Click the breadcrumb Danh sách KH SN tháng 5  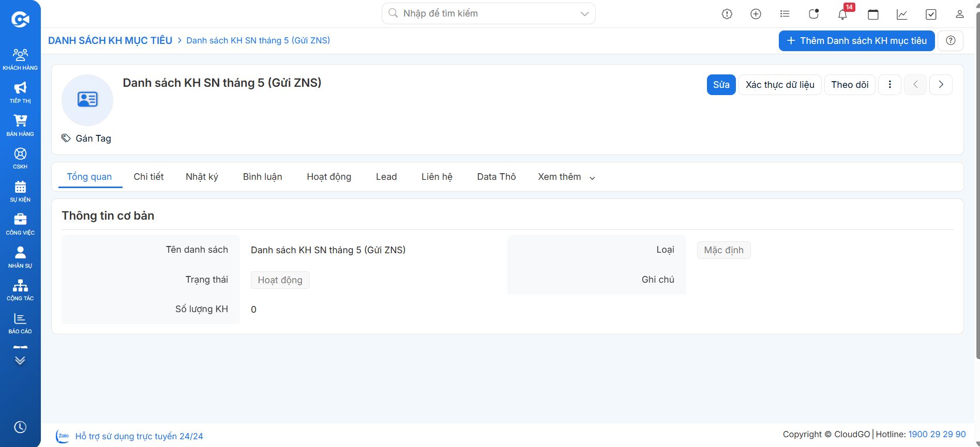pos(258,40)
